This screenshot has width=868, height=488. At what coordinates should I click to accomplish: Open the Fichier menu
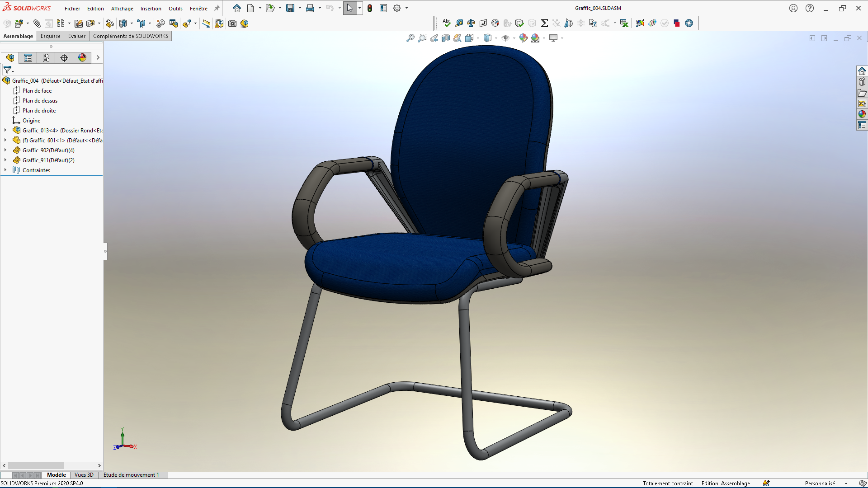click(x=72, y=9)
